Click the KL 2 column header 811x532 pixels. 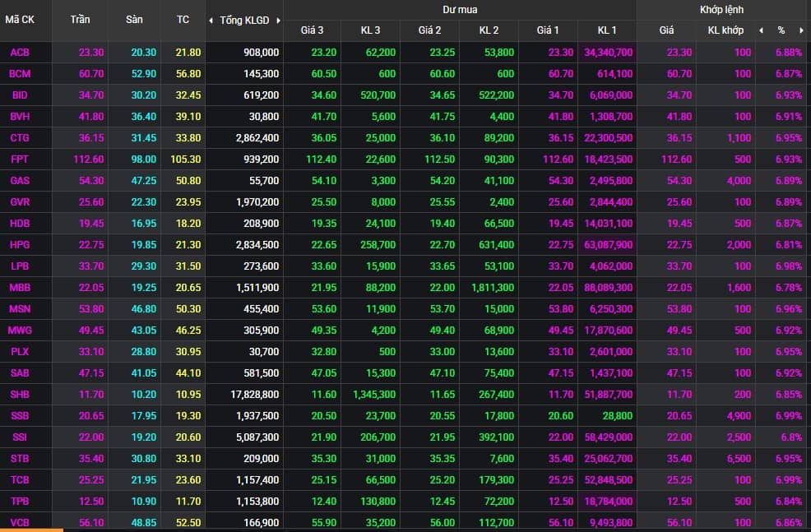pos(489,30)
